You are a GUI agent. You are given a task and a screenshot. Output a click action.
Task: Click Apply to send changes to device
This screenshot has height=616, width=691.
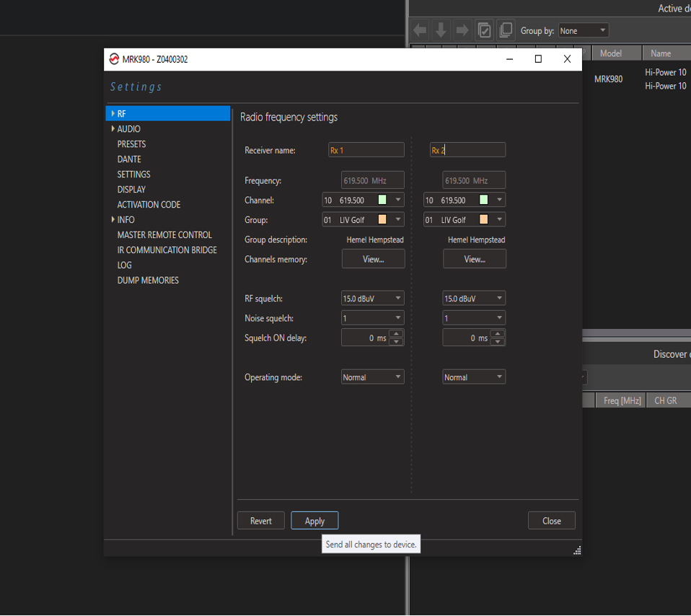tap(314, 520)
